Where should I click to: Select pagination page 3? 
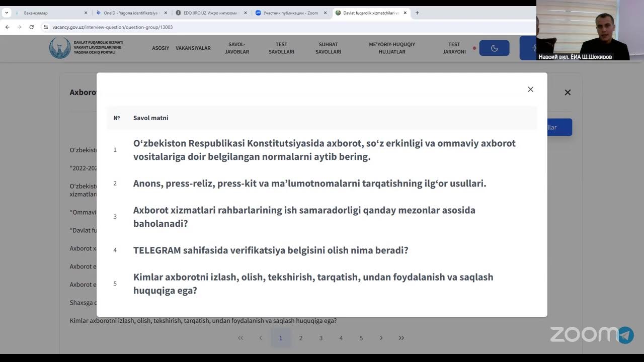tap(321, 338)
